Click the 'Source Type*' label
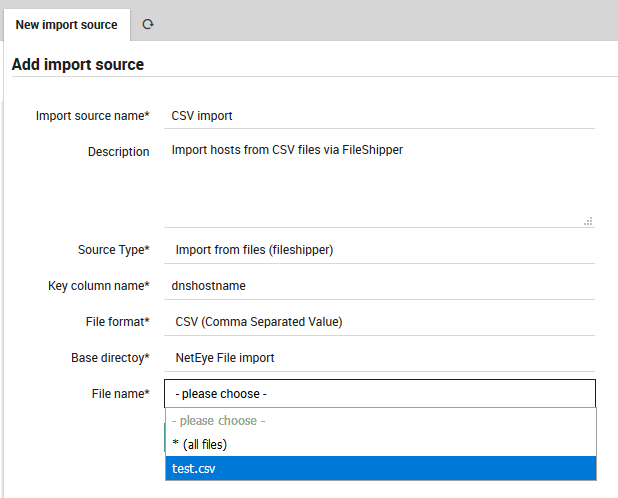The image size is (618, 498). (113, 250)
